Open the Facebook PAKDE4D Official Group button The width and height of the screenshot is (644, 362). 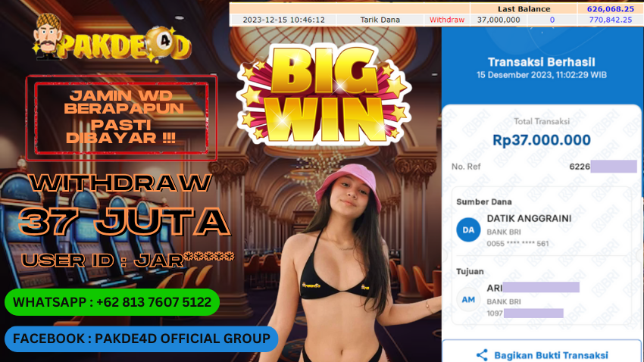(x=141, y=339)
